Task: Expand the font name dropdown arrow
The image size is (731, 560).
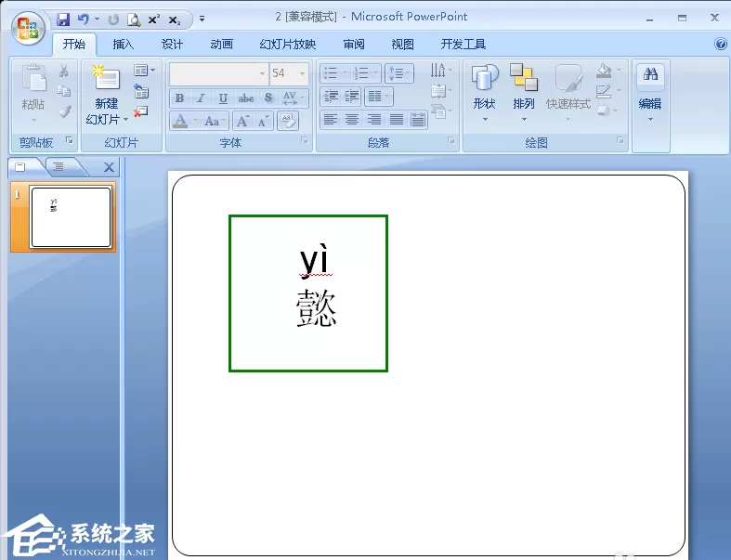Action: (x=262, y=73)
